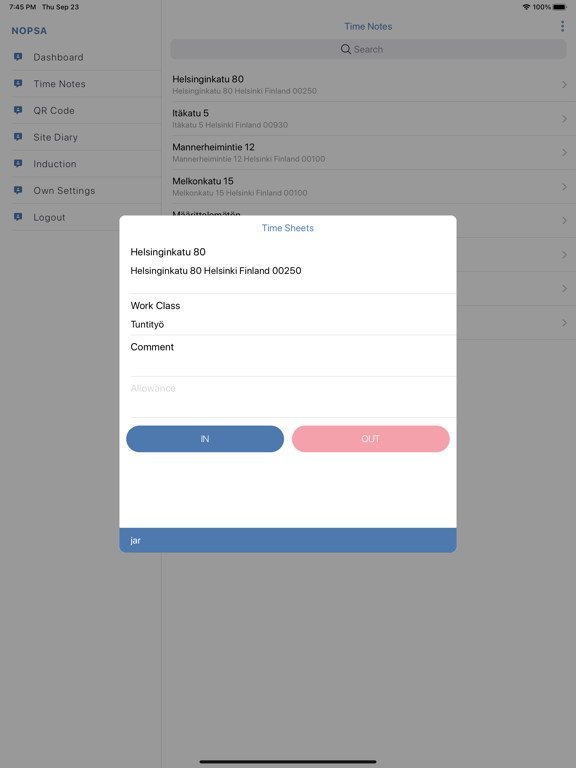
Task: Click the time 7:45 PM in status bar
Action: click(23, 7)
